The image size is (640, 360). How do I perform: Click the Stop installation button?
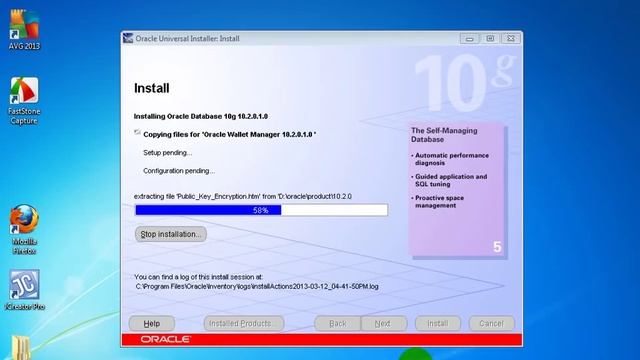click(x=171, y=234)
